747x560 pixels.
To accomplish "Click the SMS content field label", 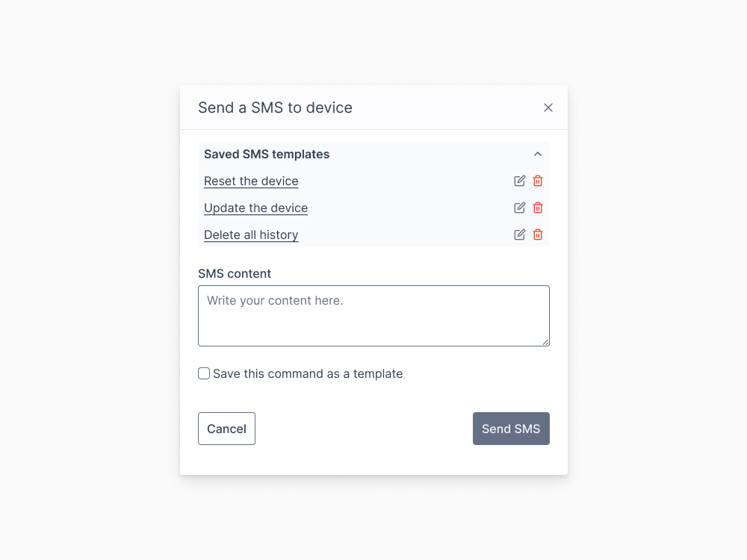I will point(235,274).
